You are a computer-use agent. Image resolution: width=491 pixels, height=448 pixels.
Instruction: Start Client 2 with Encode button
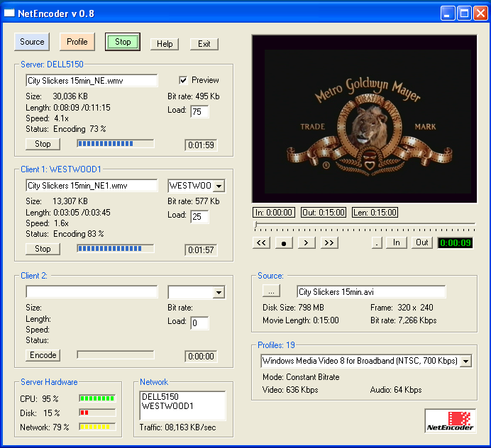coord(43,355)
